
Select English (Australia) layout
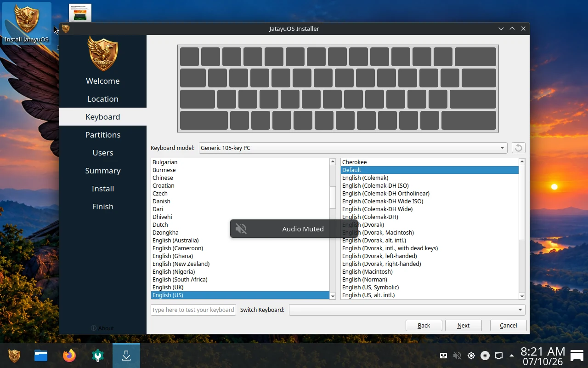(x=240, y=240)
